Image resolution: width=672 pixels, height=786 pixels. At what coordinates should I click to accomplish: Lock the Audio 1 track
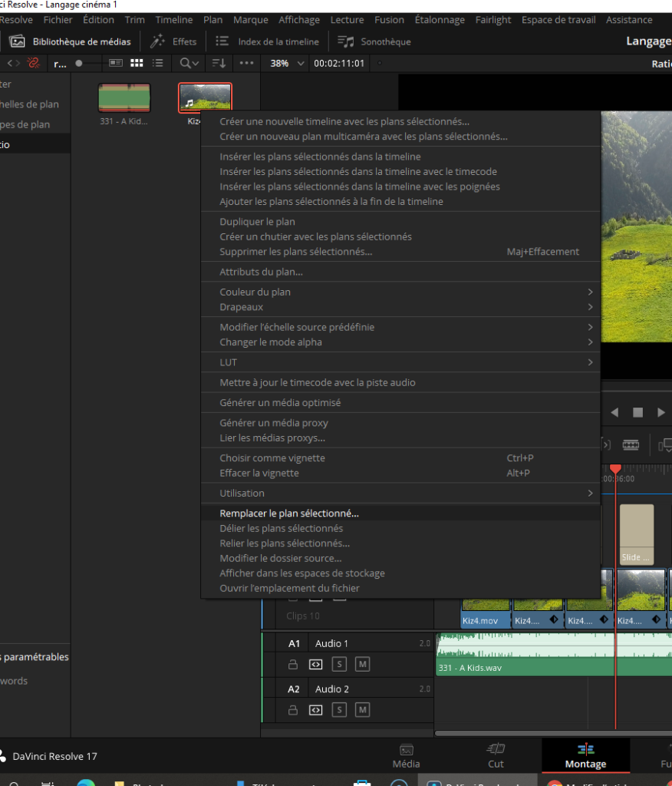(292, 664)
